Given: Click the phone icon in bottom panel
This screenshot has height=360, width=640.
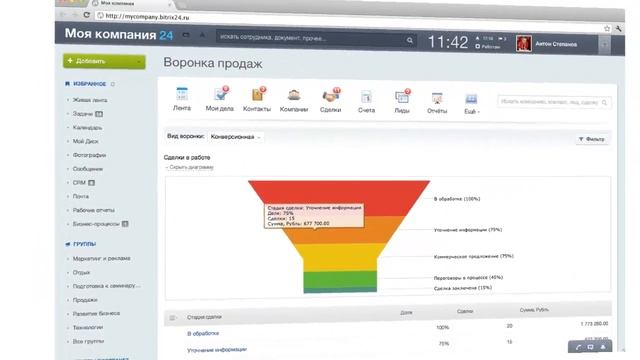Looking at the screenshot, I should [578, 347].
